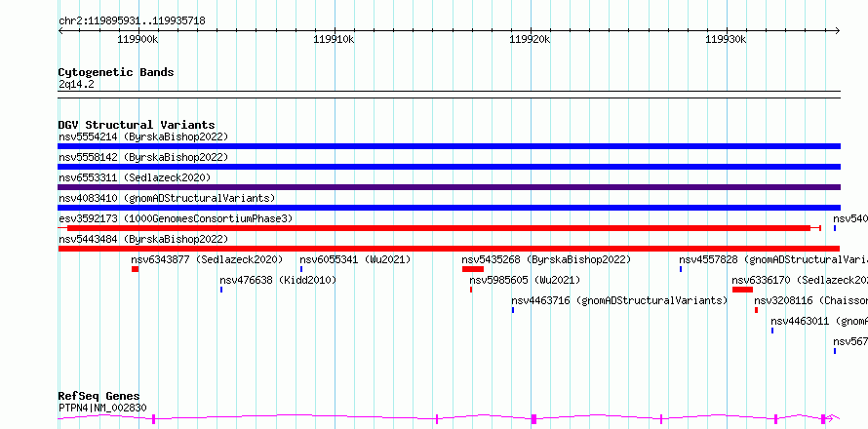
Task: Open nsv4463011 gnomAD variant label
Action: click(x=819, y=321)
